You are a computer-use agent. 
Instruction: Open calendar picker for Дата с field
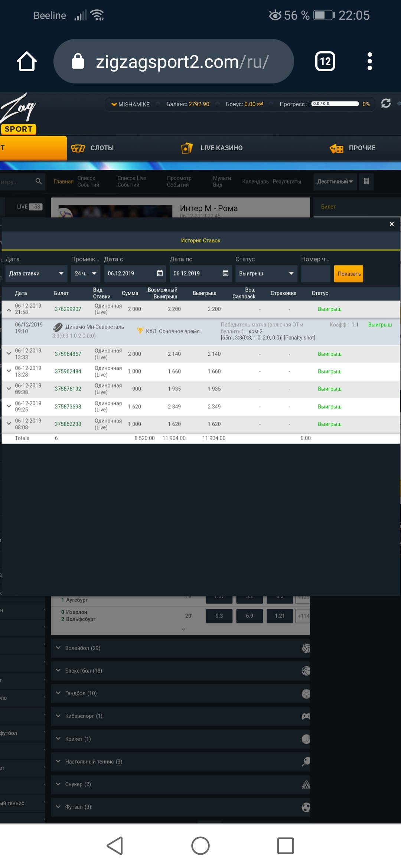160,273
